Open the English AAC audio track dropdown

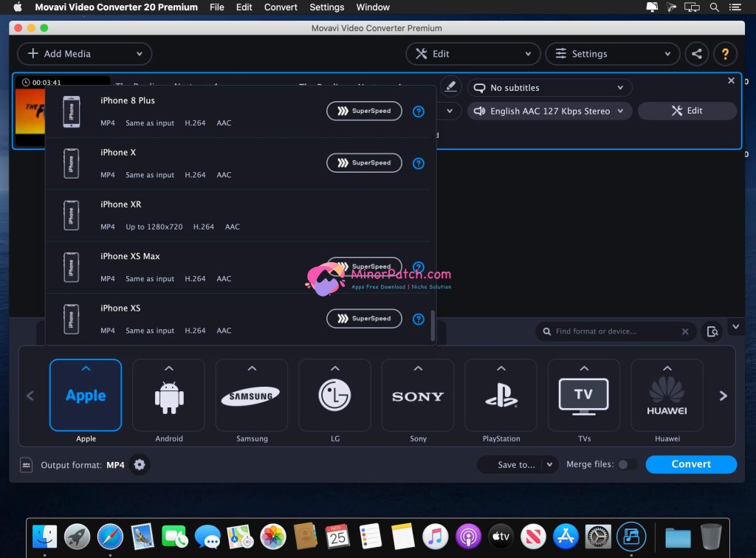coord(549,111)
